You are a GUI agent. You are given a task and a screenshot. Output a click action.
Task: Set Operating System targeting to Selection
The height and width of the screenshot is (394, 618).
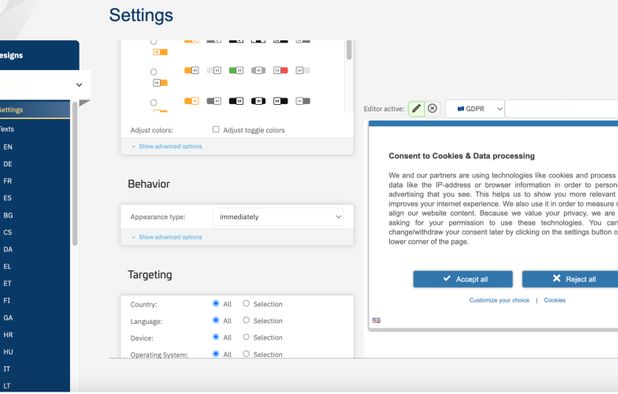coord(246,354)
